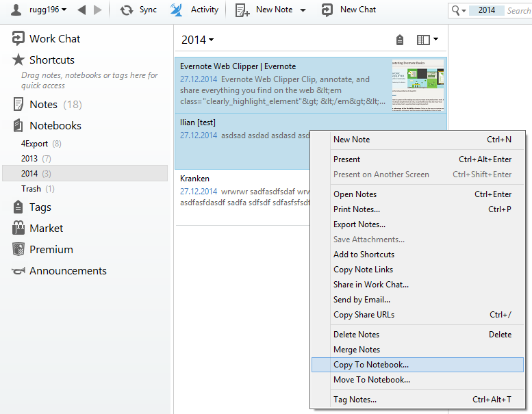
Task: Choose Add to Shortcuts menu entry
Action: click(x=418, y=255)
